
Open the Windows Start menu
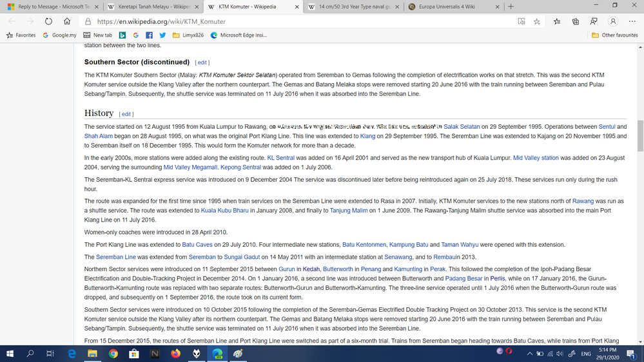point(10,354)
